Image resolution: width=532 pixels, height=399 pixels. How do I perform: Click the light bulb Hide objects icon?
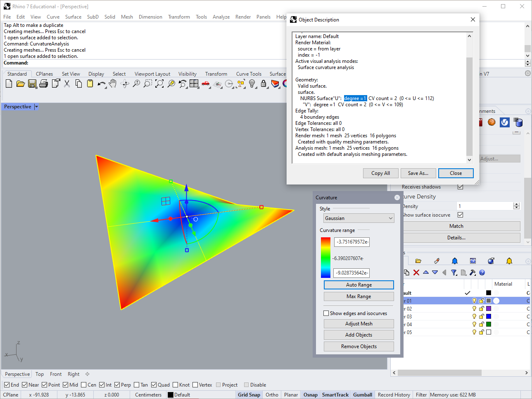coord(252,84)
